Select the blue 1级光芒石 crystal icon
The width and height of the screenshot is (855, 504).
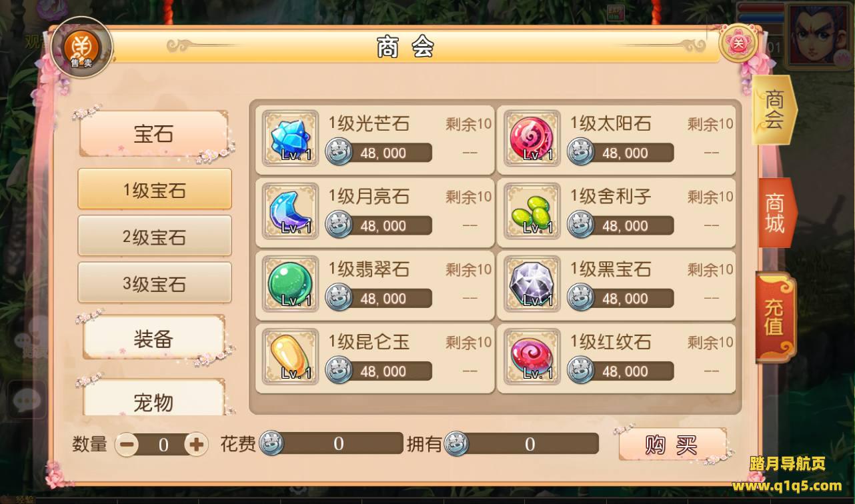click(290, 138)
